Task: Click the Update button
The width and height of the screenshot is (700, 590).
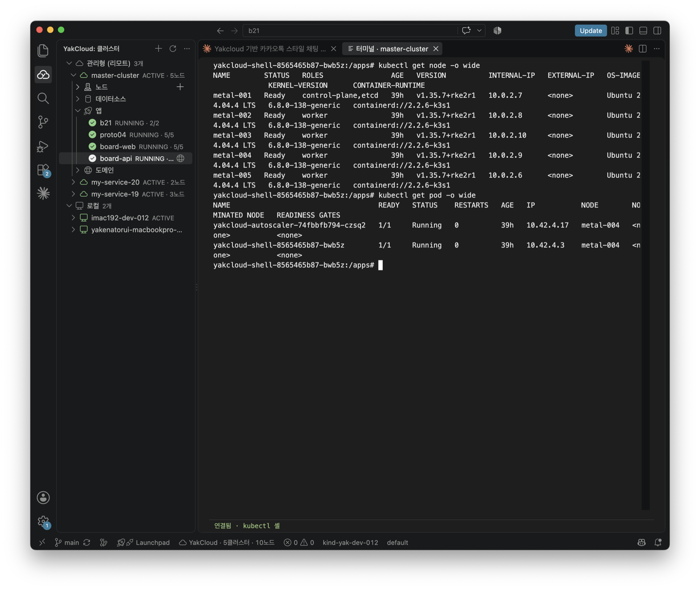Action: point(590,30)
